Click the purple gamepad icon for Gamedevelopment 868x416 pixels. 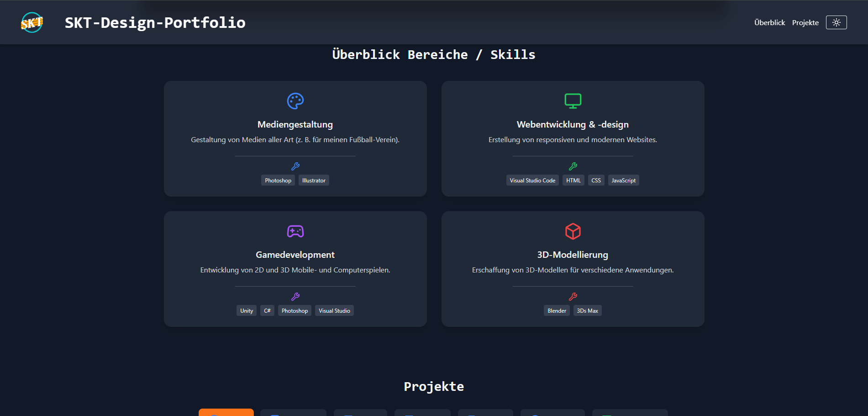295,231
